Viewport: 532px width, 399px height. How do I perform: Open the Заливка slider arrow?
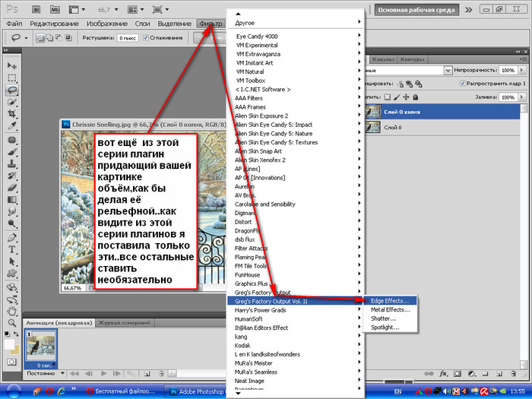coord(522,97)
